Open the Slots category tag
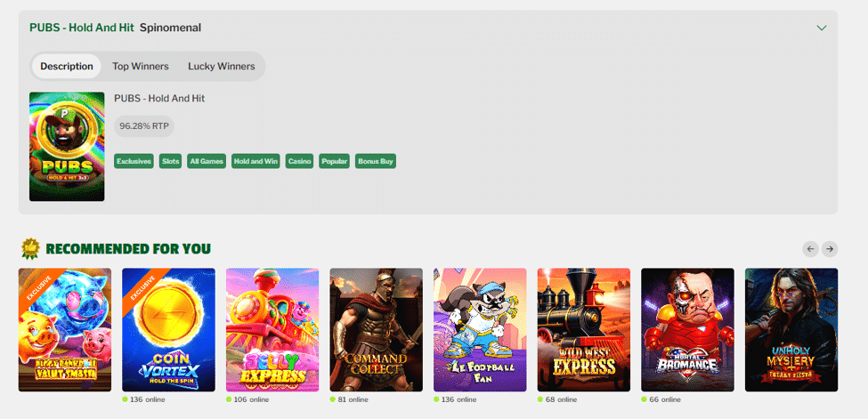 tap(171, 162)
